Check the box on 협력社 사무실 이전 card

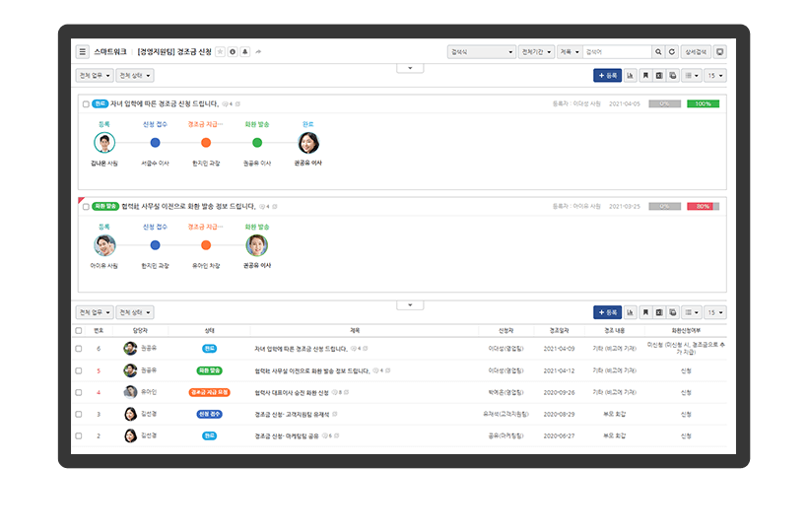(x=86, y=207)
